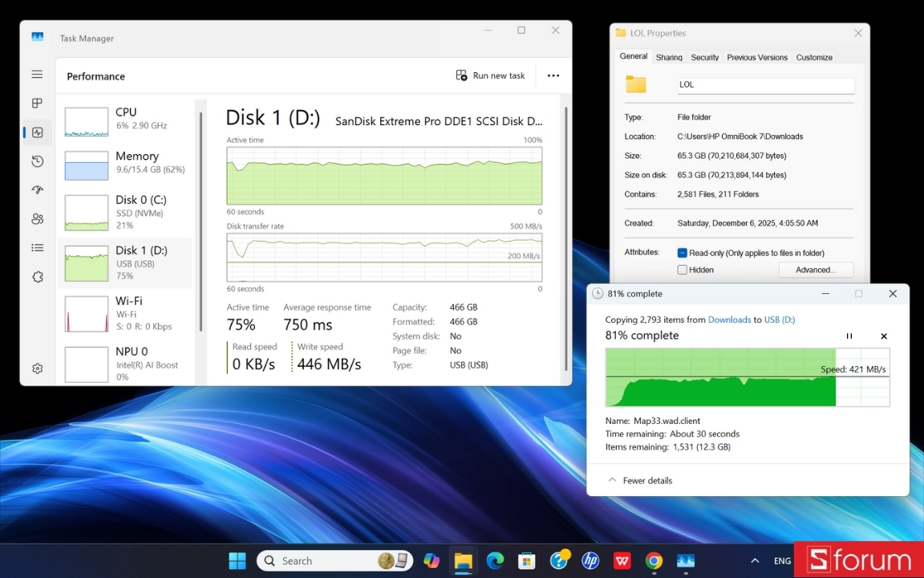Open Task Manager settings gear
Screen dimensions: 924x578
coord(37,368)
